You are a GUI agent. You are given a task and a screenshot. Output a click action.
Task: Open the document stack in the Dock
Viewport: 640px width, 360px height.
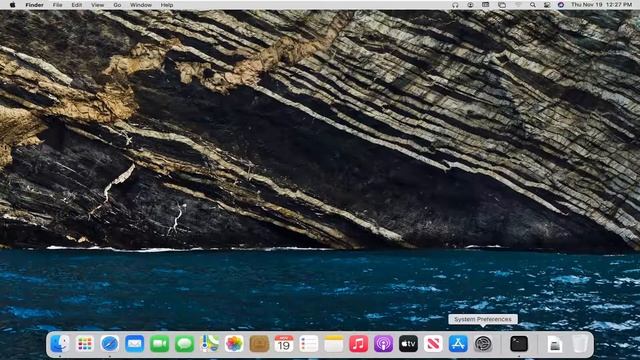pos(555,344)
